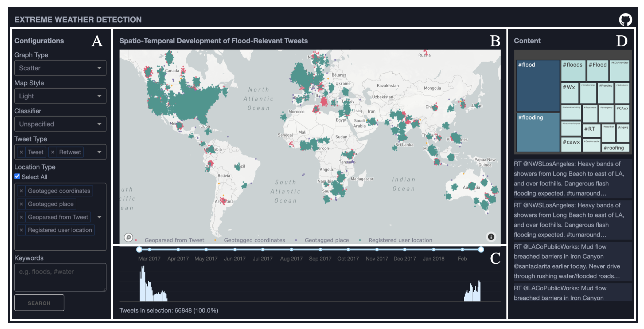The height and width of the screenshot is (329, 644).
Task: Focus the Keywords text input
Action: [60, 277]
